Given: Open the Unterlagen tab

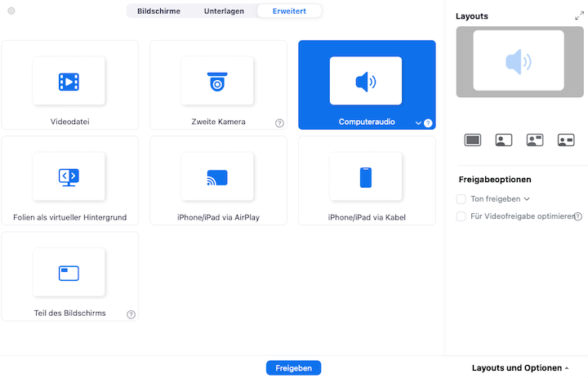Looking at the screenshot, I should (x=224, y=11).
